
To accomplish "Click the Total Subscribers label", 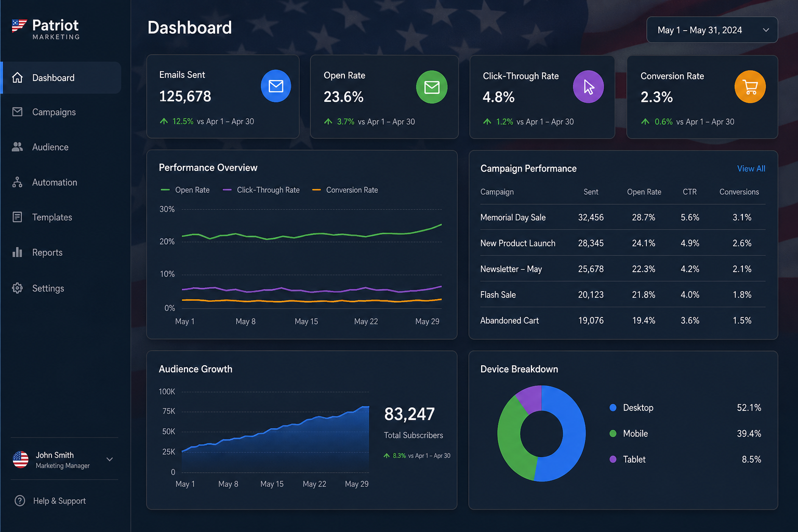I will click(x=414, y=435).
